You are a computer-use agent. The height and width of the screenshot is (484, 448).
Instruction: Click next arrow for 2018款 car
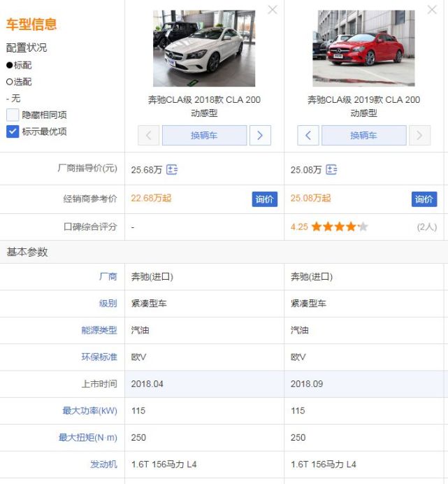[260, 135]
